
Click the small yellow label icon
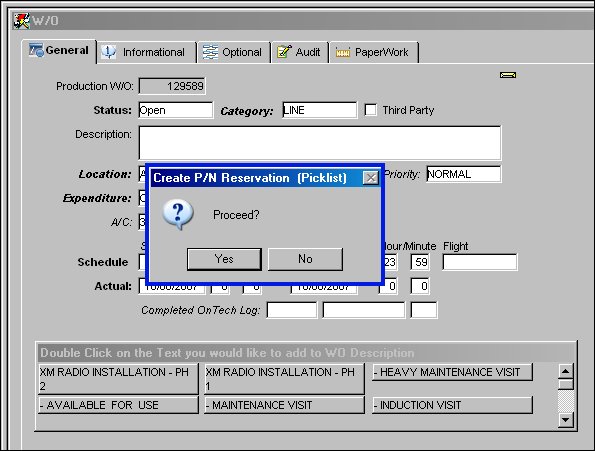pyautogui.click(x=508, y=75)
